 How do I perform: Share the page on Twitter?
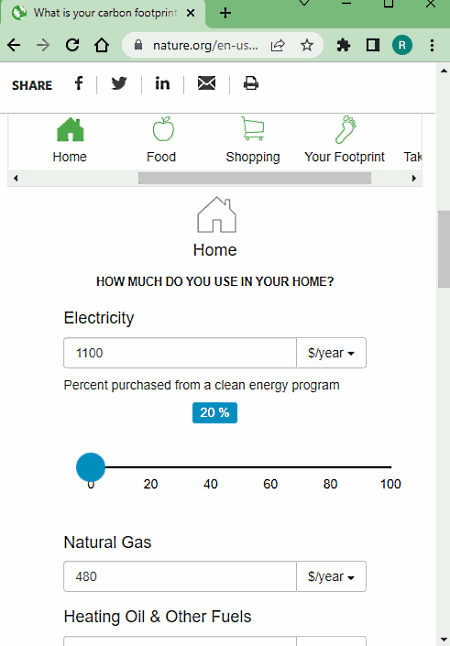pos(119,84)
